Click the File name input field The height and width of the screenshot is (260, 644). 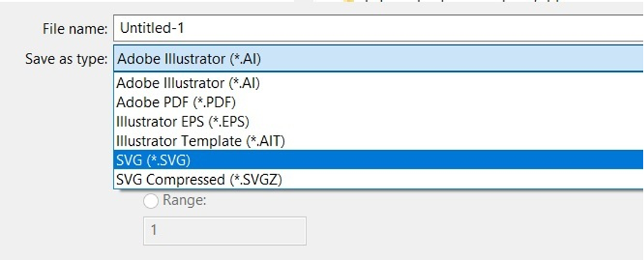pyautogui.click(x=378, y=28)
